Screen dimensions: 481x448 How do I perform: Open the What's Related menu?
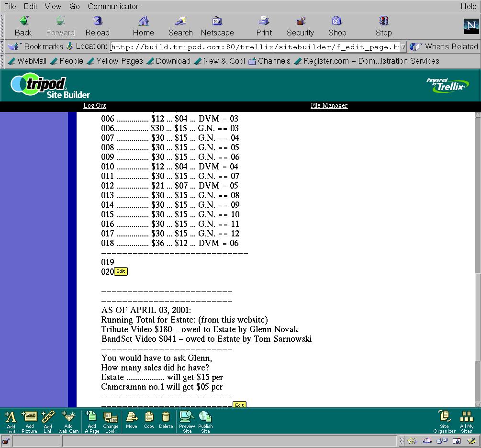click(444, 46)
